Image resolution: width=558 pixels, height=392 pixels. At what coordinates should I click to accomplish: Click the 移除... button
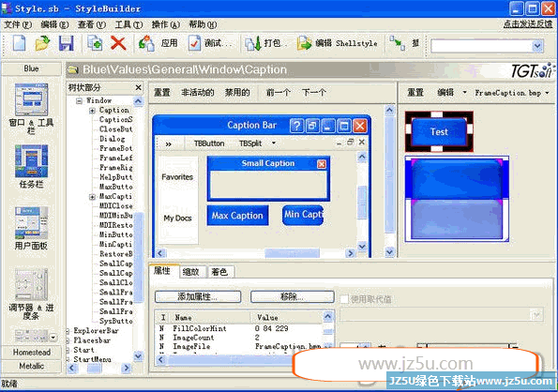293,296
